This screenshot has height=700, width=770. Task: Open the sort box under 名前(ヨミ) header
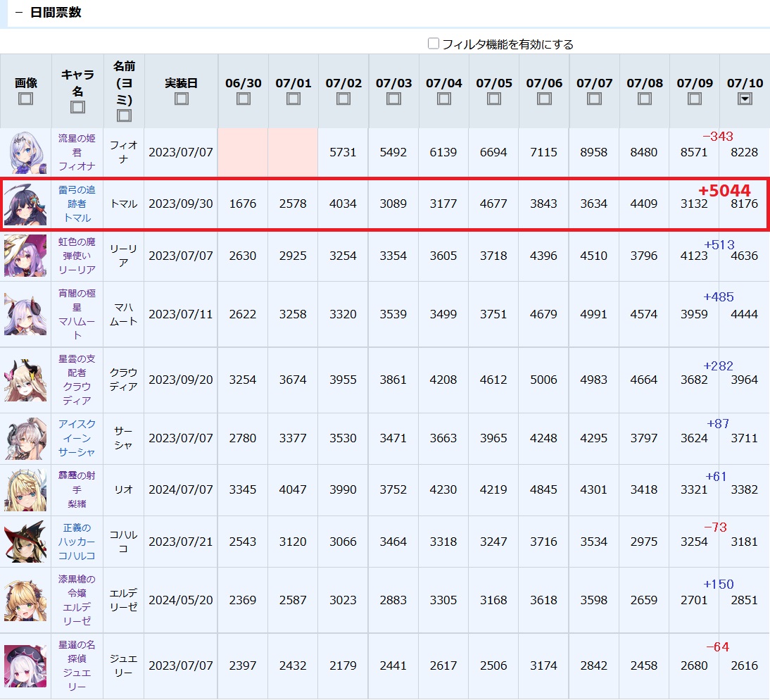point(124,116)
